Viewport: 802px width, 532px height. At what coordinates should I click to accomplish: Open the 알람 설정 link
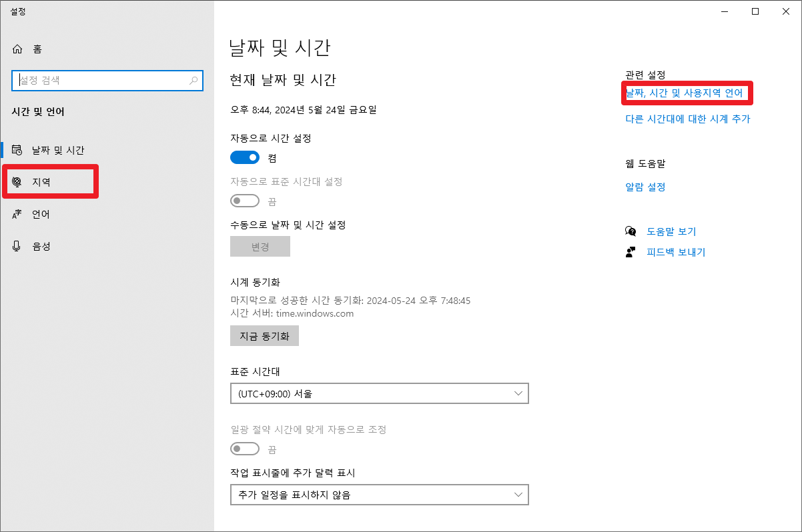point(645,187)
